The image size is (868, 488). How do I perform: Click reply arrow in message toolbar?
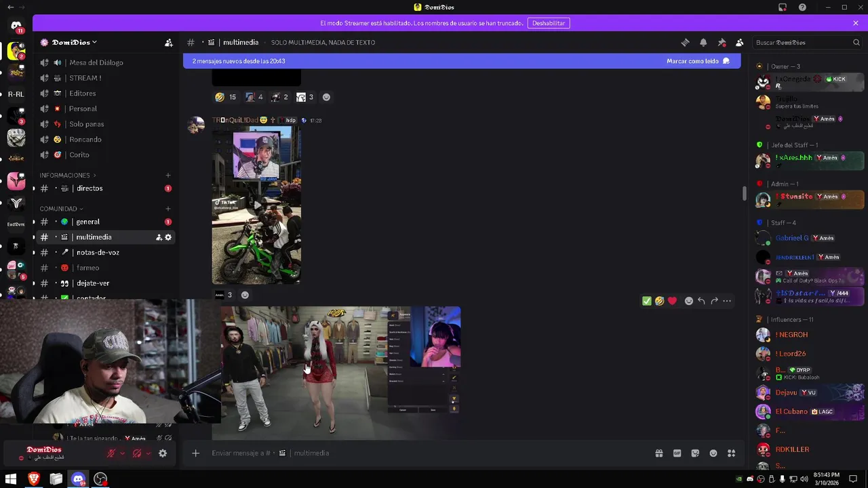(702, 301)
